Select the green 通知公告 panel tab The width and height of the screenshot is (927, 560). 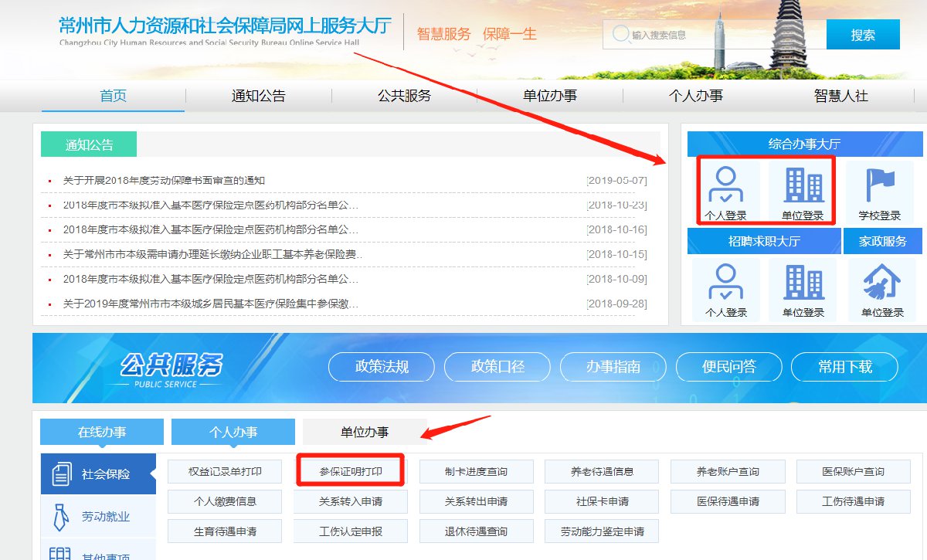point(89,144)
